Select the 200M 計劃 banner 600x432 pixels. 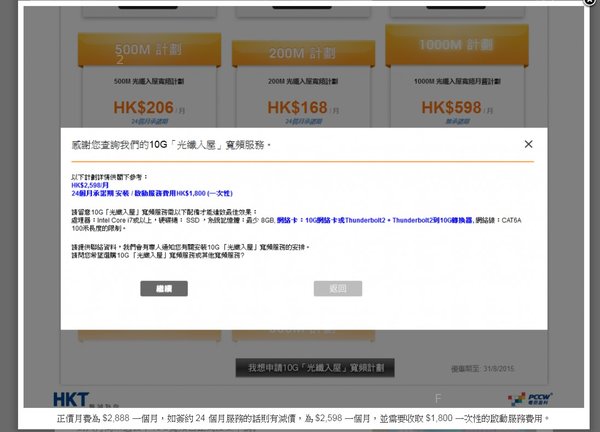click(303, 54)
